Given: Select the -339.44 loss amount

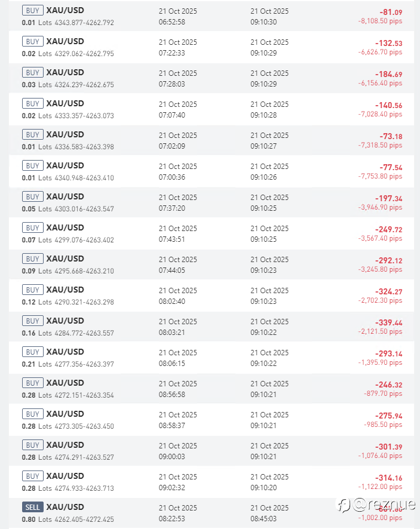Looking at the screenshot, I should click(x=388, y=322).
